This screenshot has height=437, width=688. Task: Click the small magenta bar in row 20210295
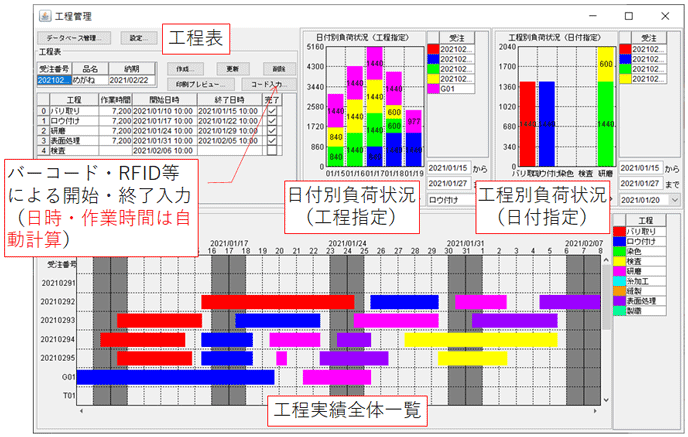pos(282,358)
